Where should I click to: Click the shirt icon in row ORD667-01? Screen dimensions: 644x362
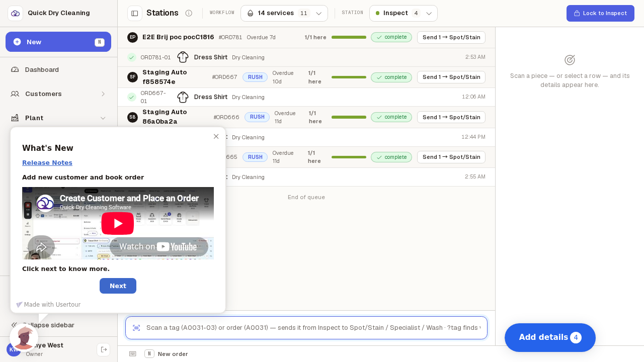pyautogui.click(x=183, y=97)
